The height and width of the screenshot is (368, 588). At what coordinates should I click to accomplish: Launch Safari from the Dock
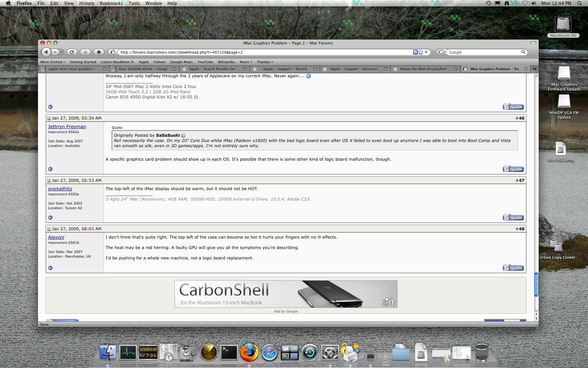(269, 353)
